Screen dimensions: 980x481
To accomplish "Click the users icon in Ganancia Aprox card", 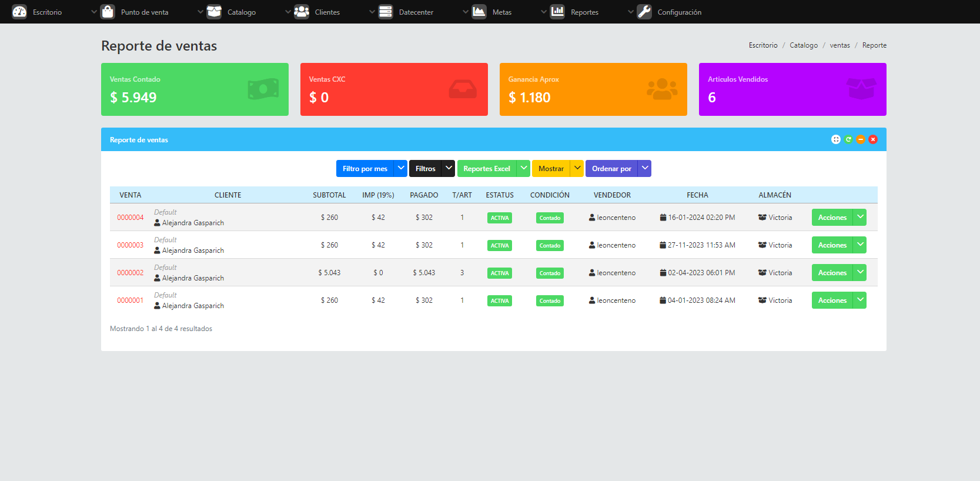I will pyautogui.click(x=662, y=89).
